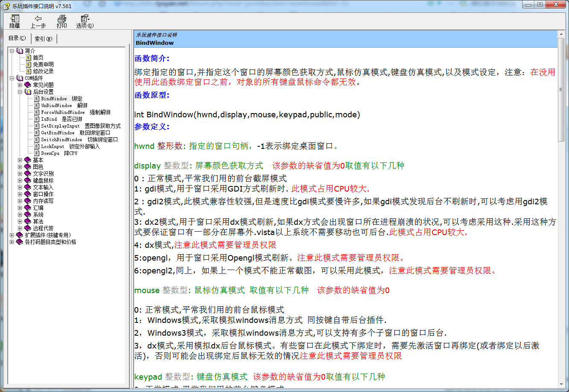569x392 pixels.
Task: Click the page icon beside 修改记录
Action: 29,71
